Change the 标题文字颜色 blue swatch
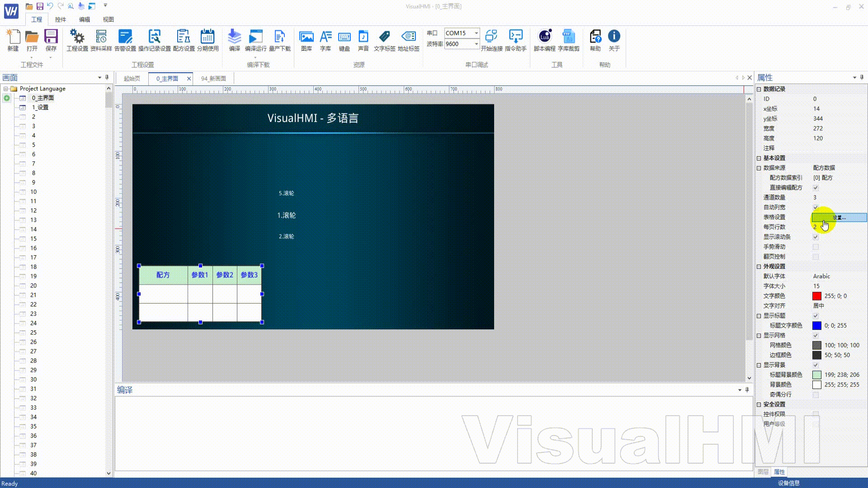The width and height of the screenshot is (868, 488). coord(816,325)
